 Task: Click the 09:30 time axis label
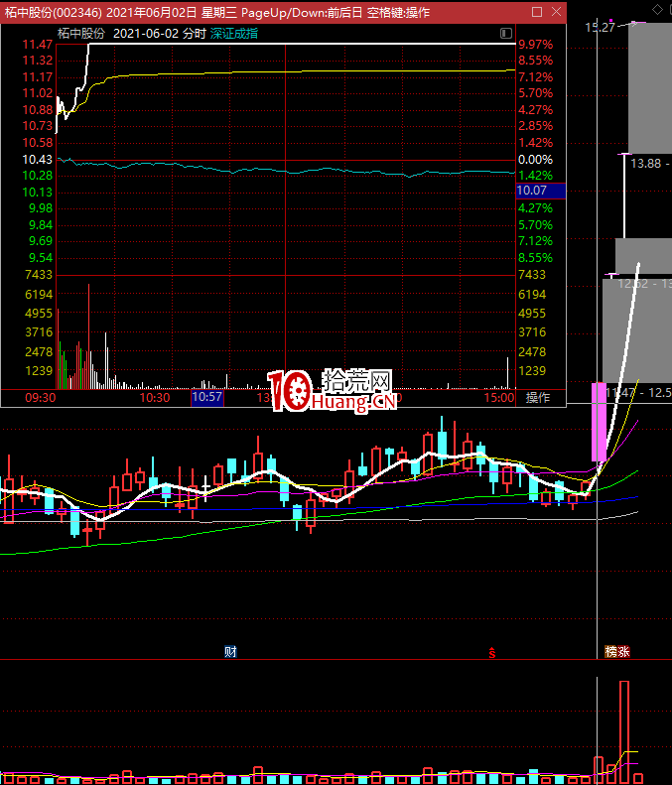point(41,398)
